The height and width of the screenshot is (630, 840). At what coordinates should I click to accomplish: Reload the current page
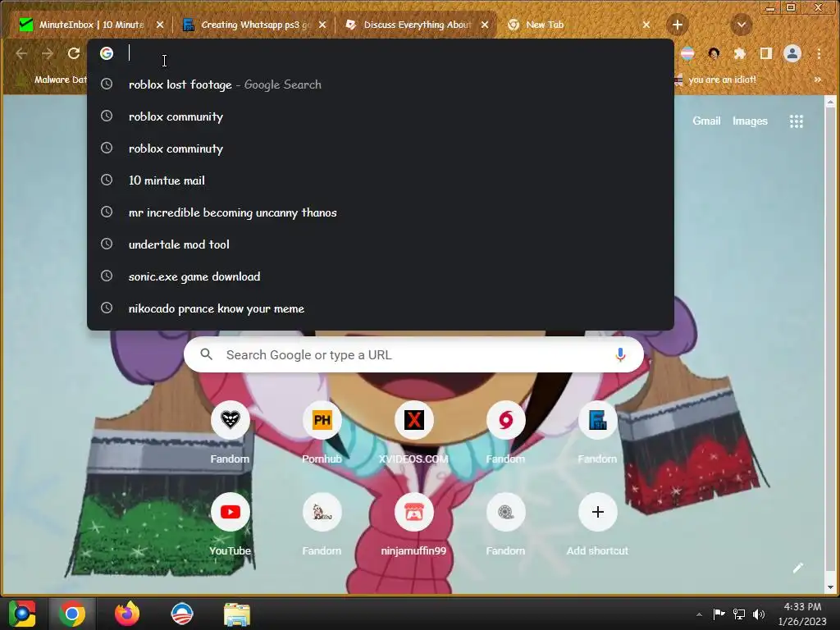[74, 53]
